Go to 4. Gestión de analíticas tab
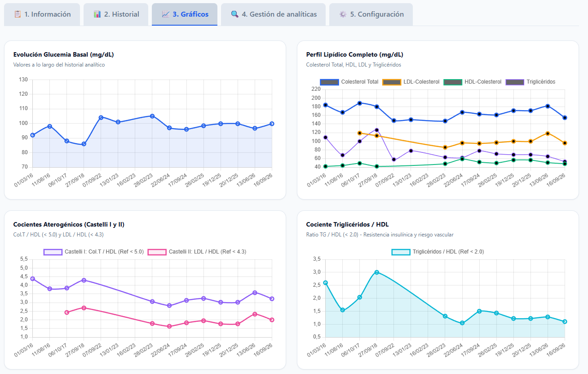 click(x=273, y=14)
